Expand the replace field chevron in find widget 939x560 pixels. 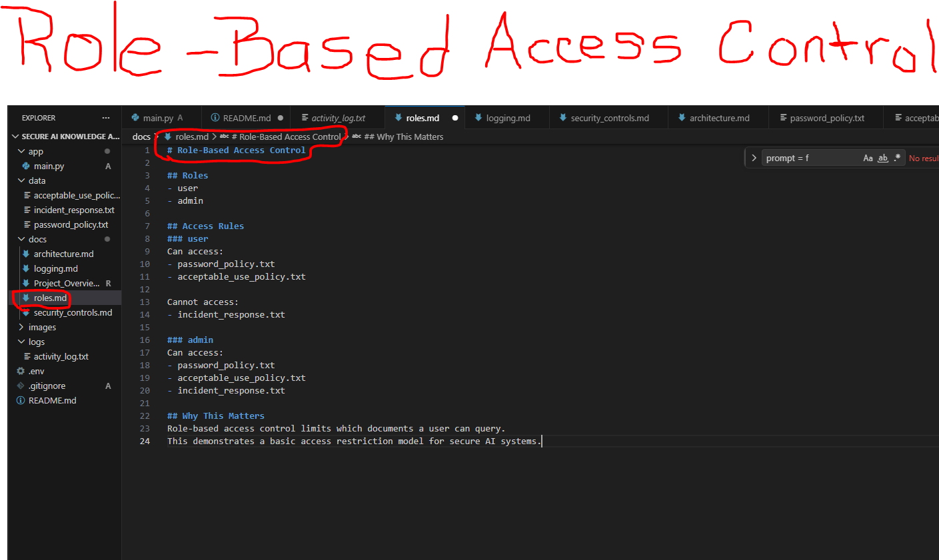754,158
